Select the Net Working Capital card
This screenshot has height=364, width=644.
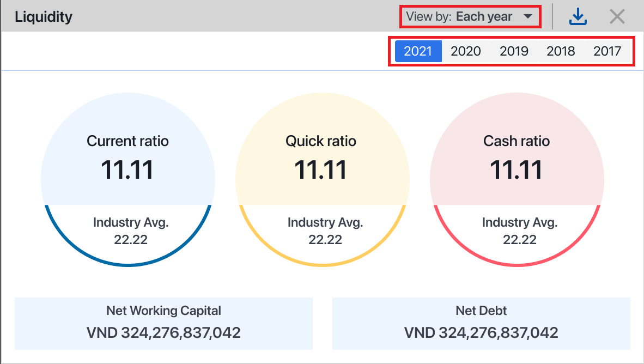pos(163,323)
